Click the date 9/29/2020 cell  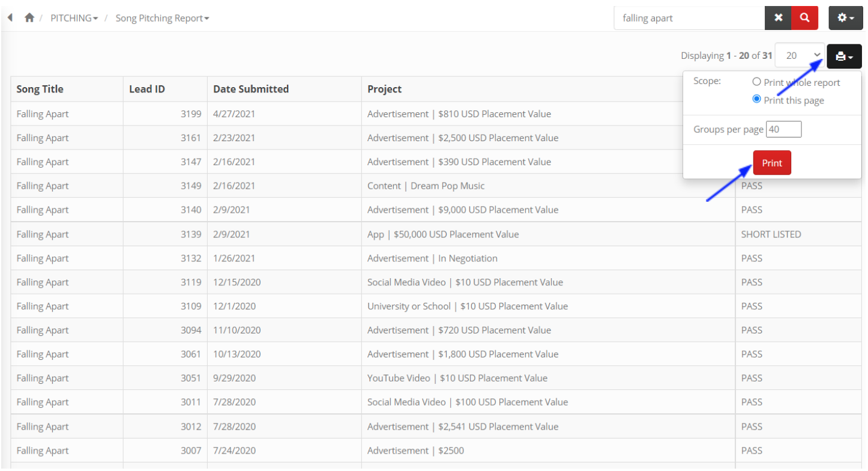(x=284, y=378)
